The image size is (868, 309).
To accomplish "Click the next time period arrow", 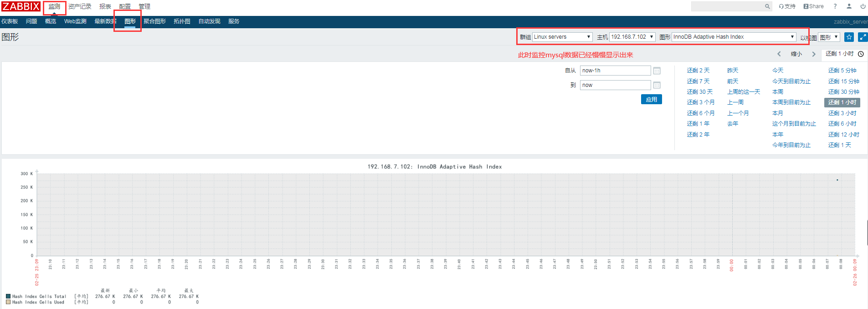I will 814,54.
